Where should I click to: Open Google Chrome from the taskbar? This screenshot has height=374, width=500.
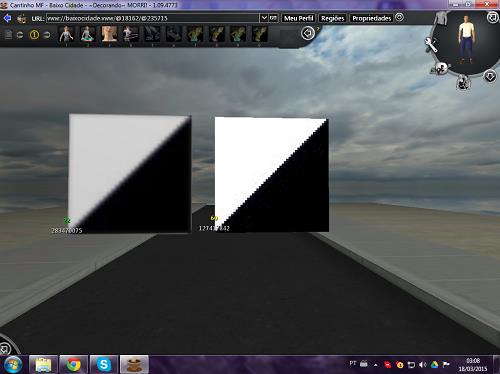click(x=73, y=364)
